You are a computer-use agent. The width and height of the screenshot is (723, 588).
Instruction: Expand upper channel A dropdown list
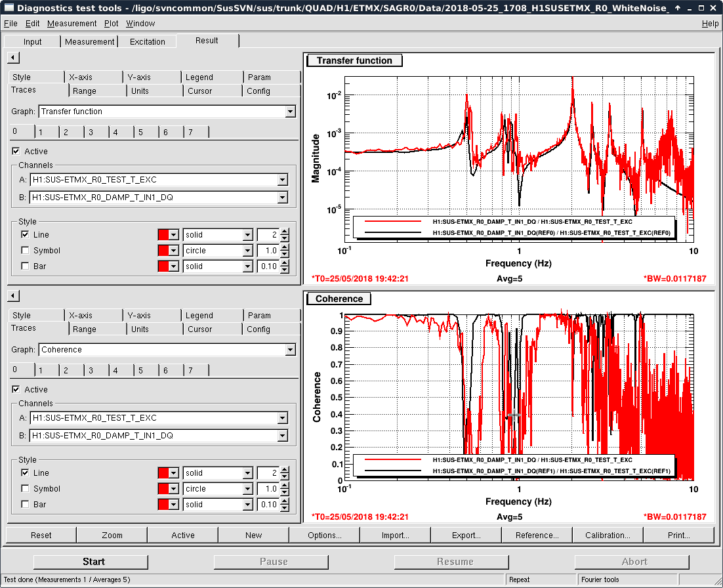click(x=282, y=180)
